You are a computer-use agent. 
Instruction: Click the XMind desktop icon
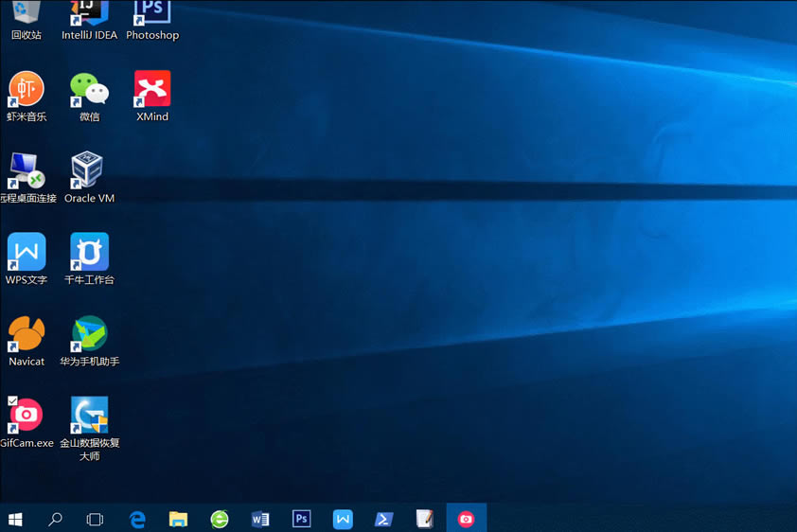click(x=152, y=90)
